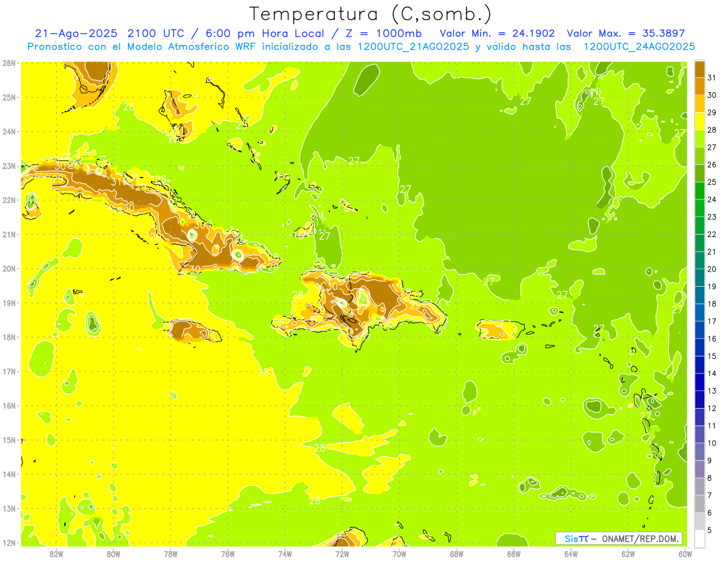Click the 60W longitude axis label
Image resolution: width=728 pixels, height=562 pixels.
685,554
